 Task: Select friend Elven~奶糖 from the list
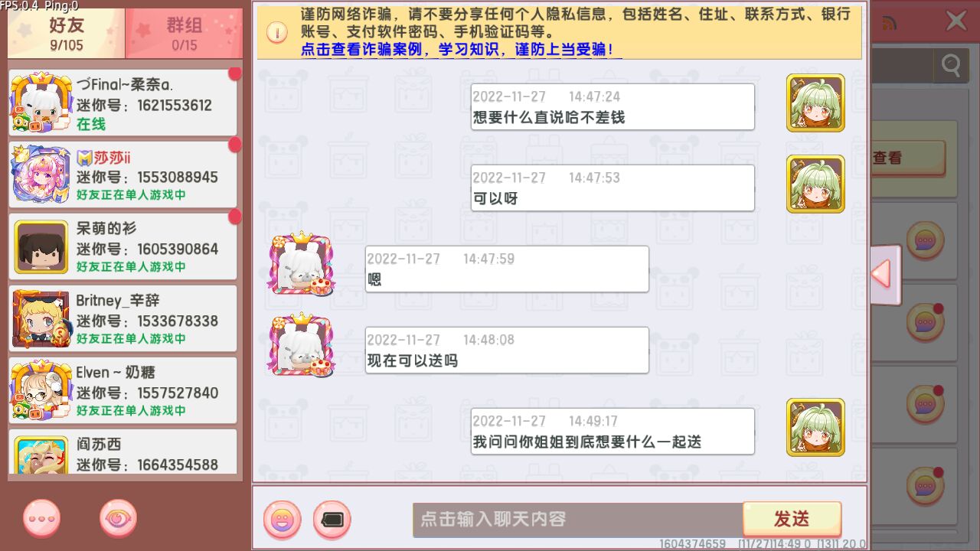(x=123, y=390)
